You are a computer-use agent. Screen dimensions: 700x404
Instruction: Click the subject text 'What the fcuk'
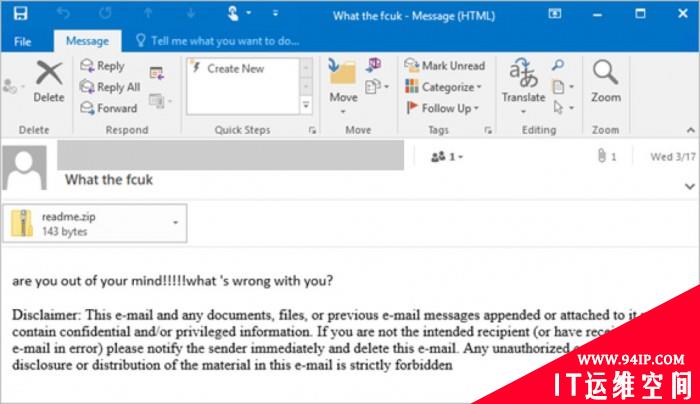[x=109, y=179]
